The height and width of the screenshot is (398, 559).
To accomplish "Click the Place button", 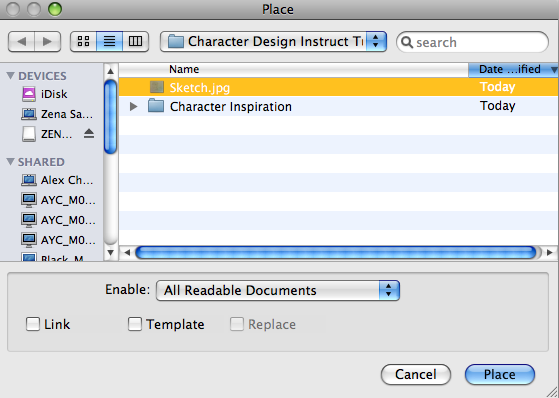I will [500, 374].
